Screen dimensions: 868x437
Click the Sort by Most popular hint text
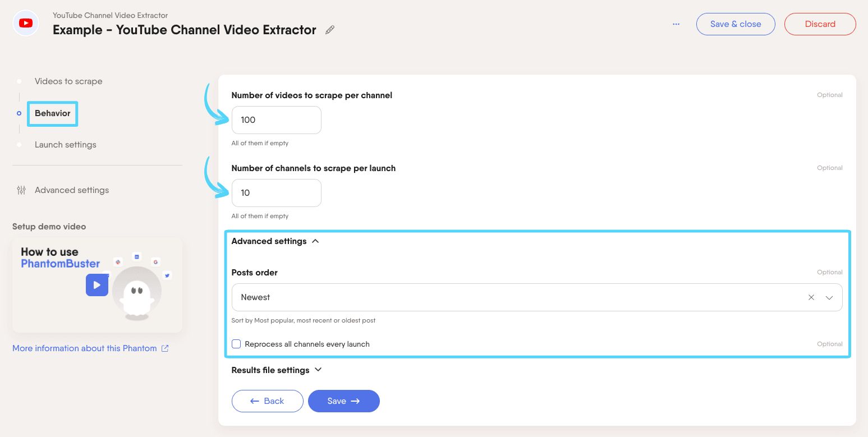tap(304, 321)
